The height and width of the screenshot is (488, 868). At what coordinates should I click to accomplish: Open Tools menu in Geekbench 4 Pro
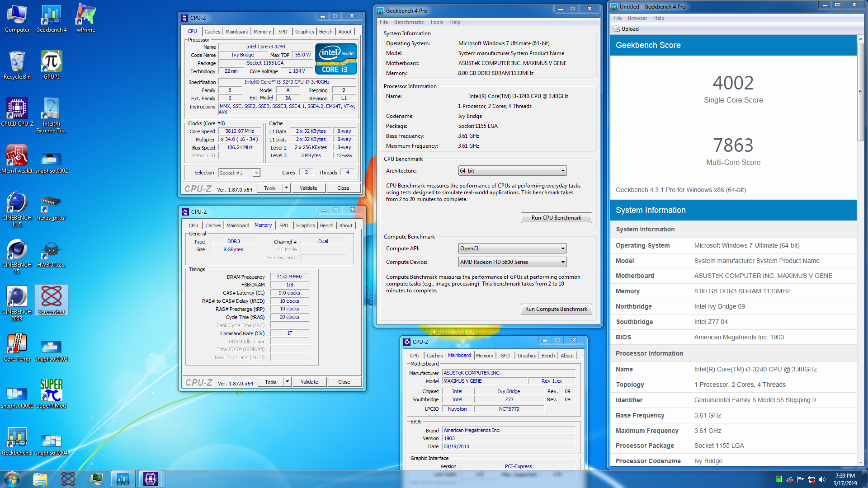tap(436, 22)
